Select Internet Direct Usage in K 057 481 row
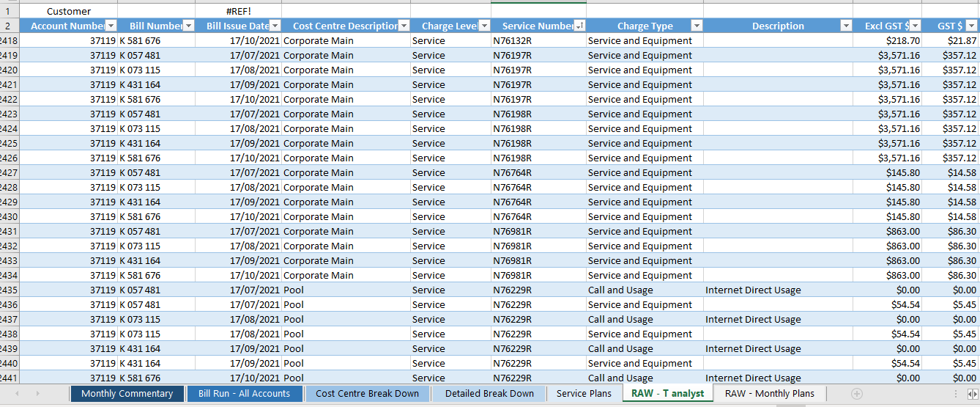 pos(778,290)
